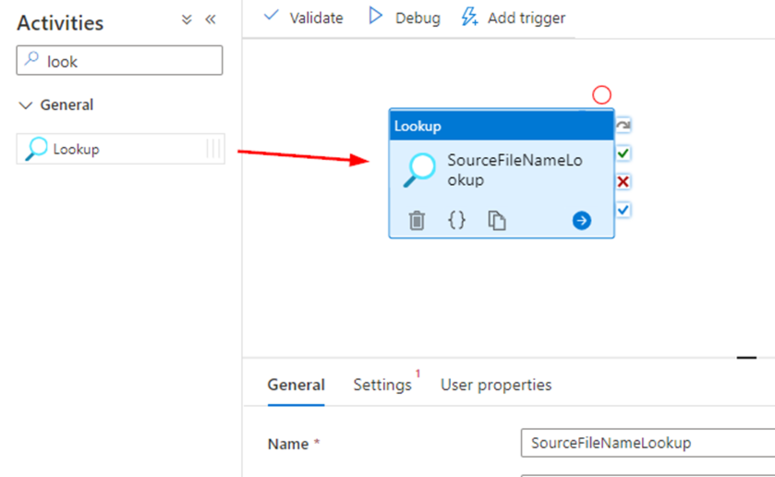Image resolution: width=775 pixels, height=477 pixels.
Task: Click the properties panel collapse bar
Action: point(746,357)
